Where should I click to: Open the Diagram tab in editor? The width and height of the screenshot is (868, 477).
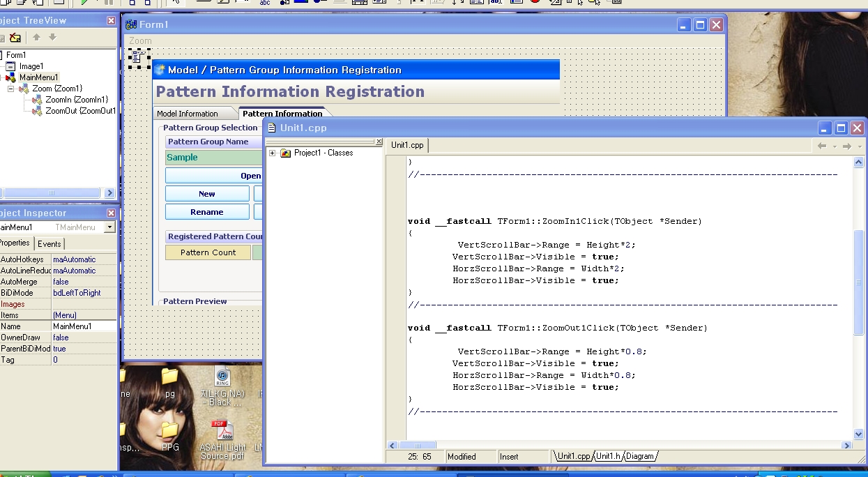[639, 456]
